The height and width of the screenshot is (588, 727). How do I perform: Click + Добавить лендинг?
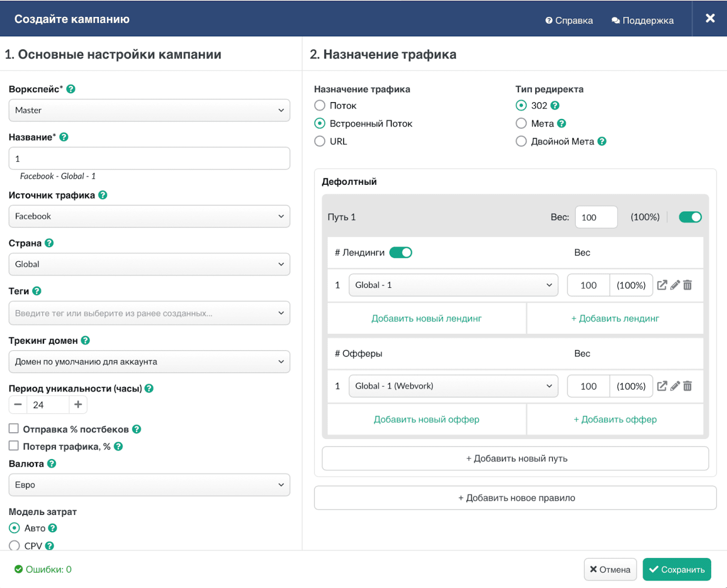(615, 318)
